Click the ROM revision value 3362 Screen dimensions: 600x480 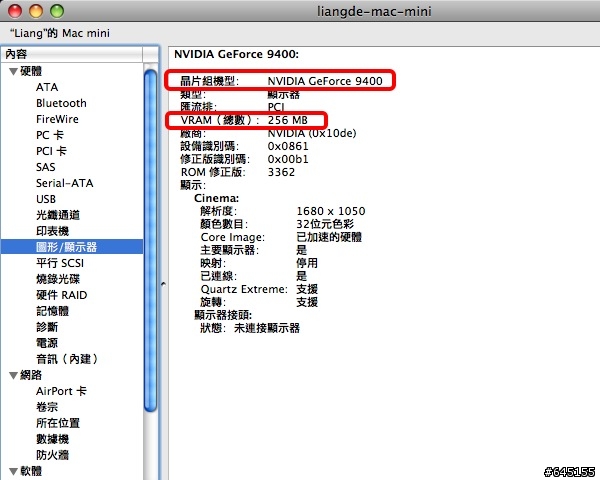(281, 172)
